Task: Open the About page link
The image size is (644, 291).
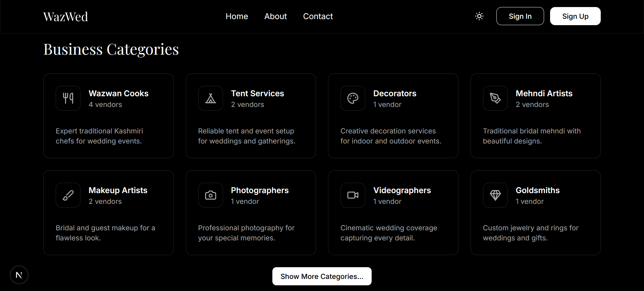Action: [275, 16]
